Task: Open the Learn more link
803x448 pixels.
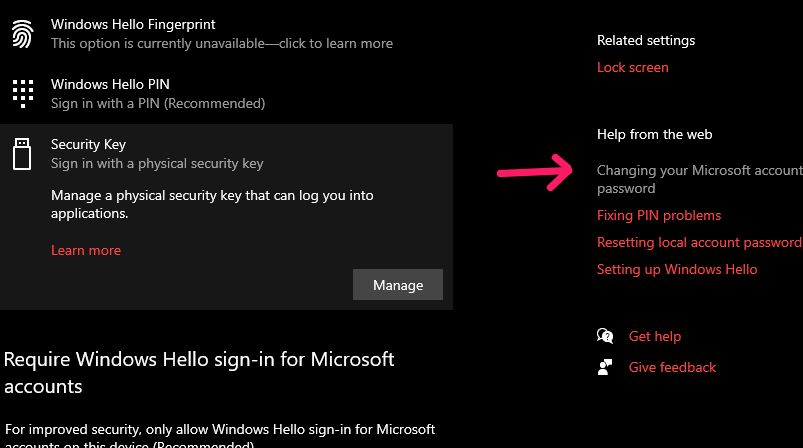Action: (86, 250)
